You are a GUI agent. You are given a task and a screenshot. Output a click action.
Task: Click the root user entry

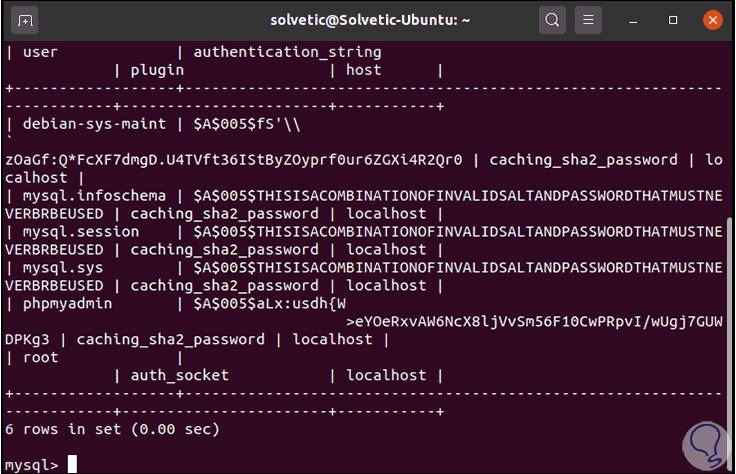(42, 358)
